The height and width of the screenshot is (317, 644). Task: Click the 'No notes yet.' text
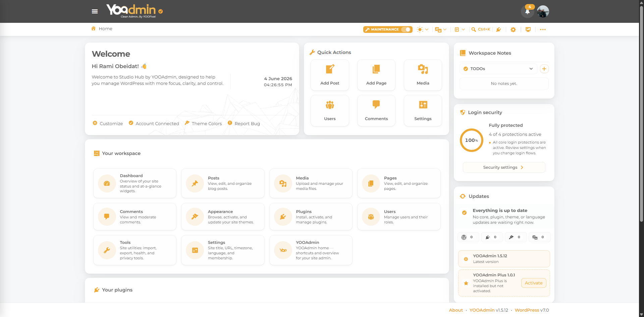504,84
